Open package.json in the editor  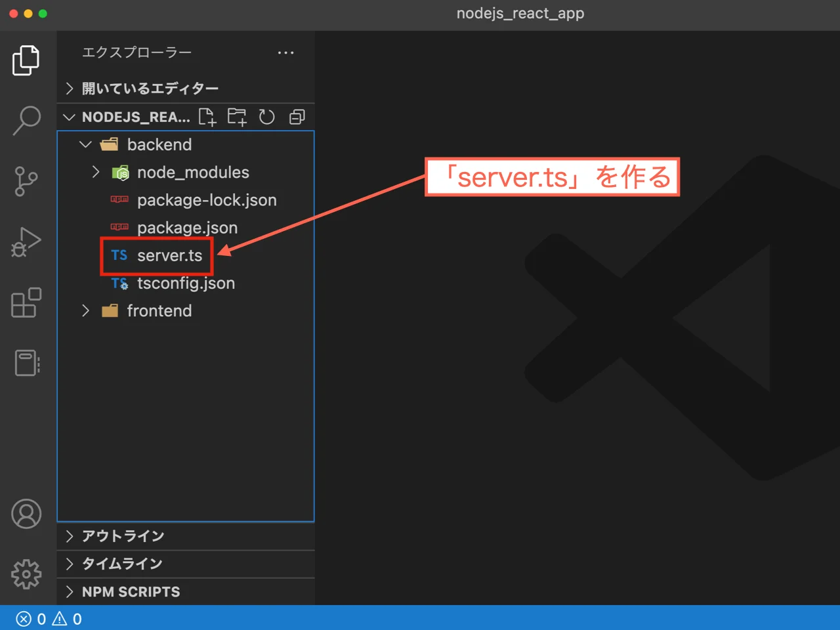[x=188, y=228]
